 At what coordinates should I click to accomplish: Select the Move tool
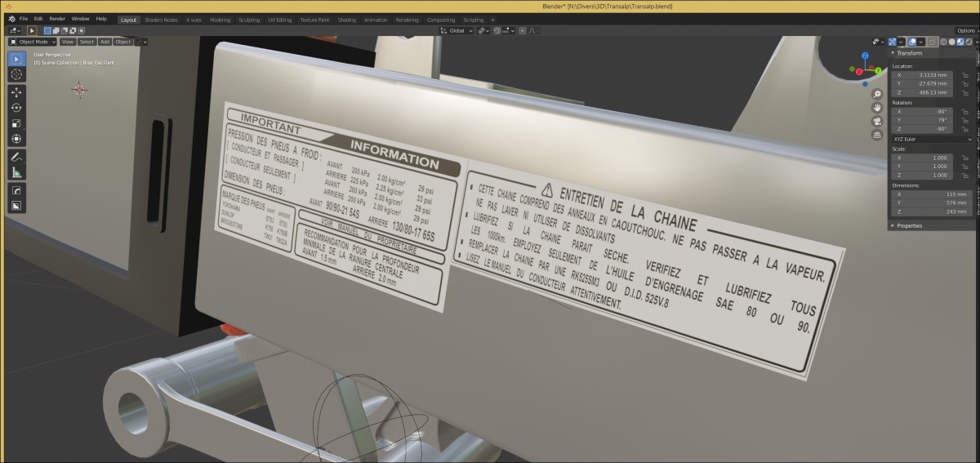click(16, 92)
